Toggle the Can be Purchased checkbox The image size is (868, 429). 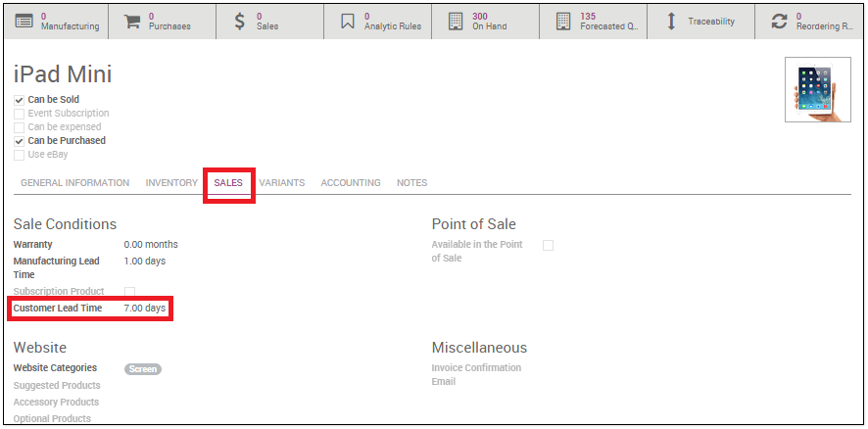pyautogui.click(x=19, y=141)
